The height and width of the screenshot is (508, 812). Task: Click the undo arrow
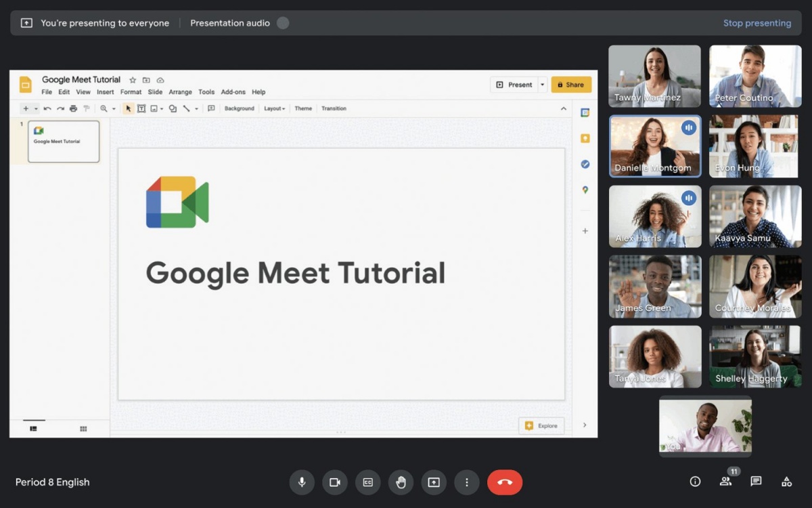(47, 108)
